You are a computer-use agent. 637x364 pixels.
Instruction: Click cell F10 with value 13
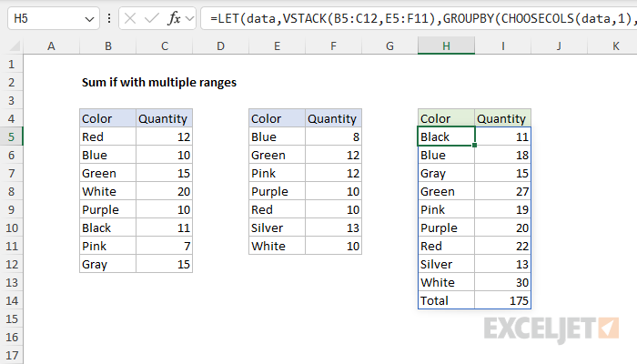click(333, 227)
